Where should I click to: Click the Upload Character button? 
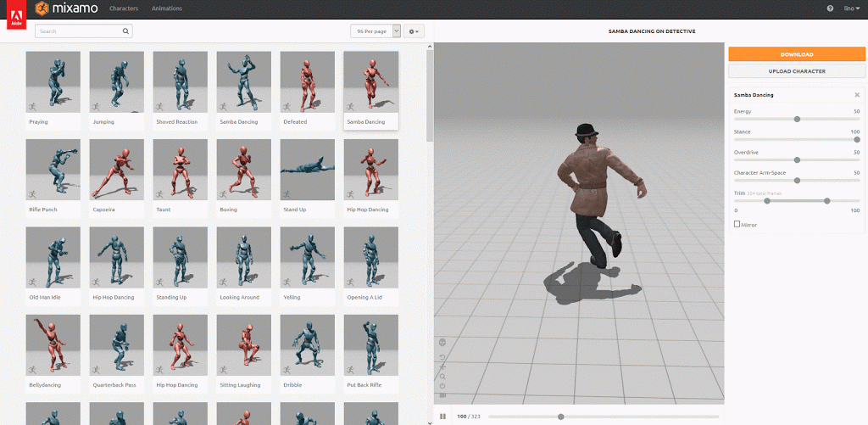point(797,71)
